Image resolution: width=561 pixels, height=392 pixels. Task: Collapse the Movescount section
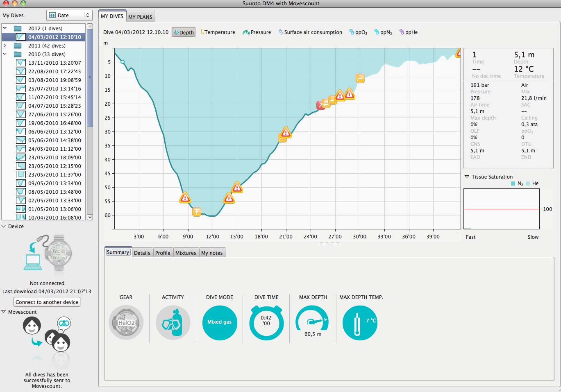click(4, 312)
